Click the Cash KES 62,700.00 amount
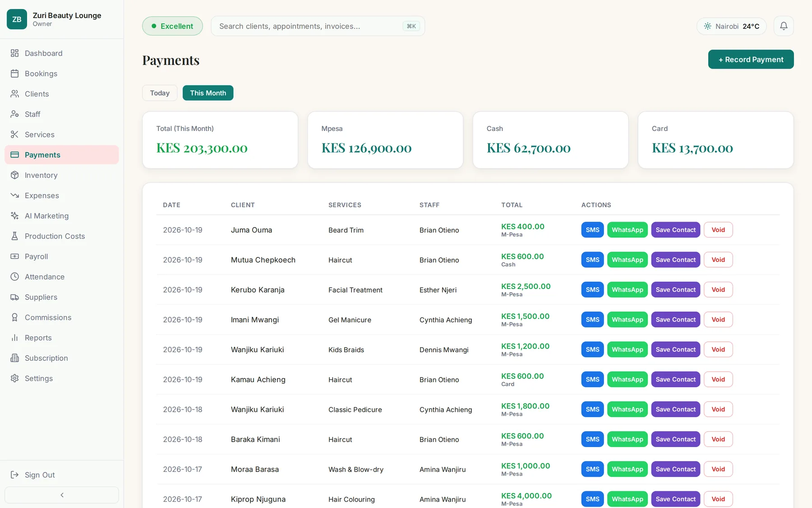 point(528,148)
